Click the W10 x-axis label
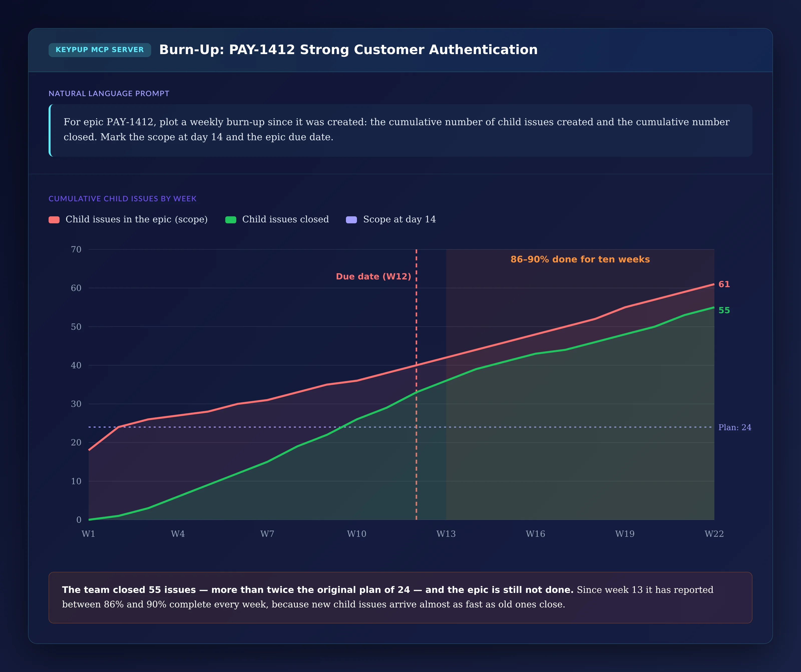The image size is (801, 672). (357, 534)
